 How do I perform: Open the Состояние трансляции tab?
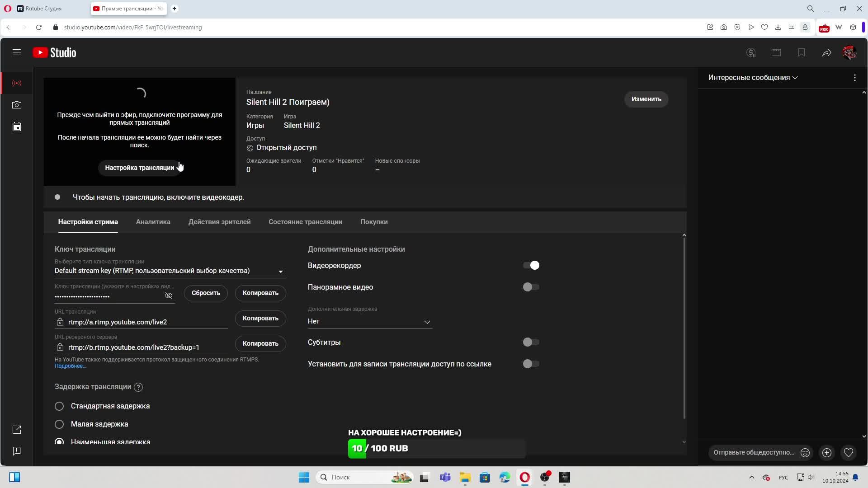(305, 222)
